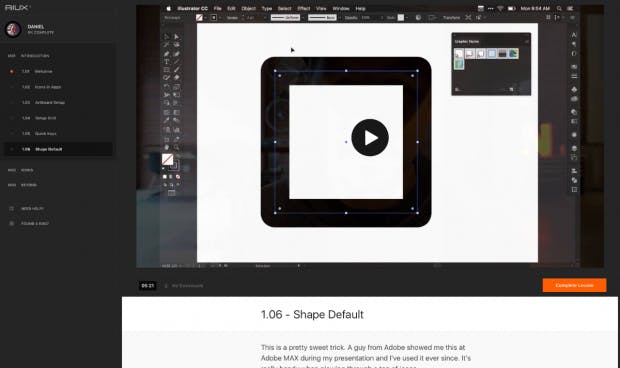Select the Direct Selection arrow tool
Viewport: 620px width, 368px height.
click(x=176, y=36)
